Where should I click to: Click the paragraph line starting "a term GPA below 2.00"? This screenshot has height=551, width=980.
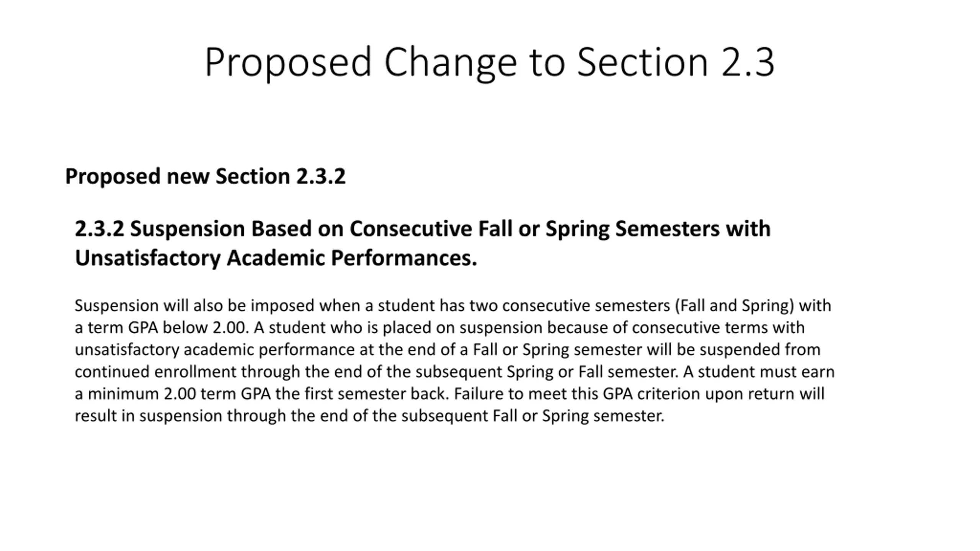[439, 328]
